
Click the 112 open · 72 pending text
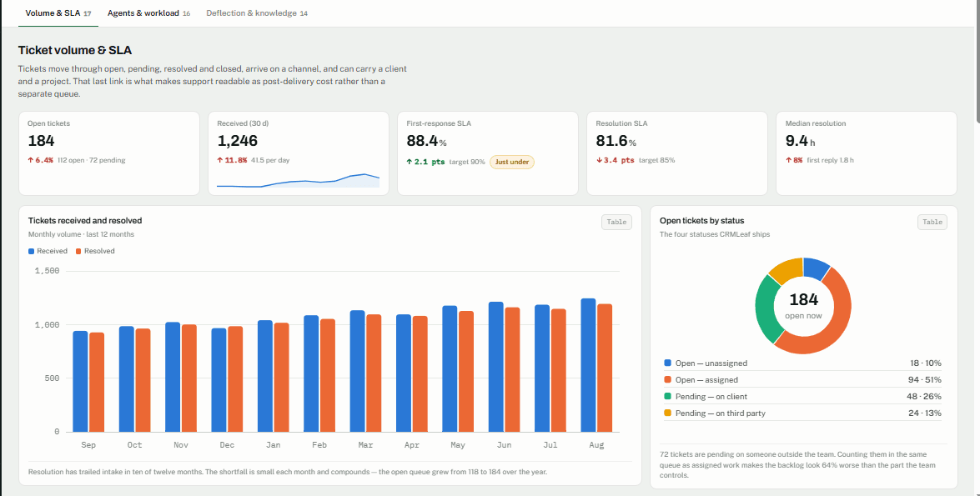[91, 161]
